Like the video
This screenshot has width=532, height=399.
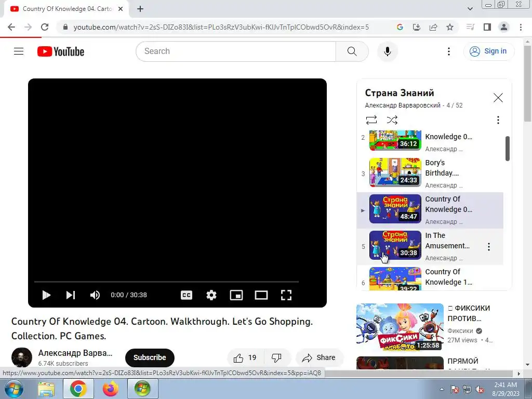245,357
